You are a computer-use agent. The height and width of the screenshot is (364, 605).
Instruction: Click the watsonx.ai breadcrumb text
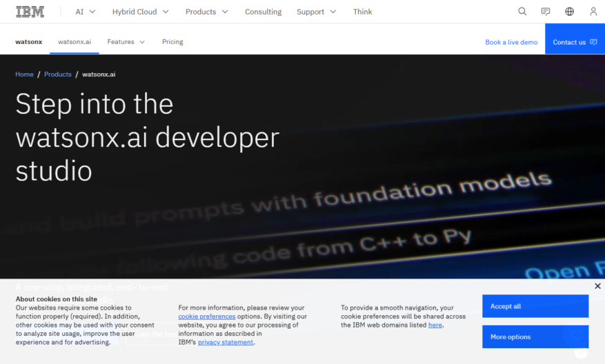(99, 74)
